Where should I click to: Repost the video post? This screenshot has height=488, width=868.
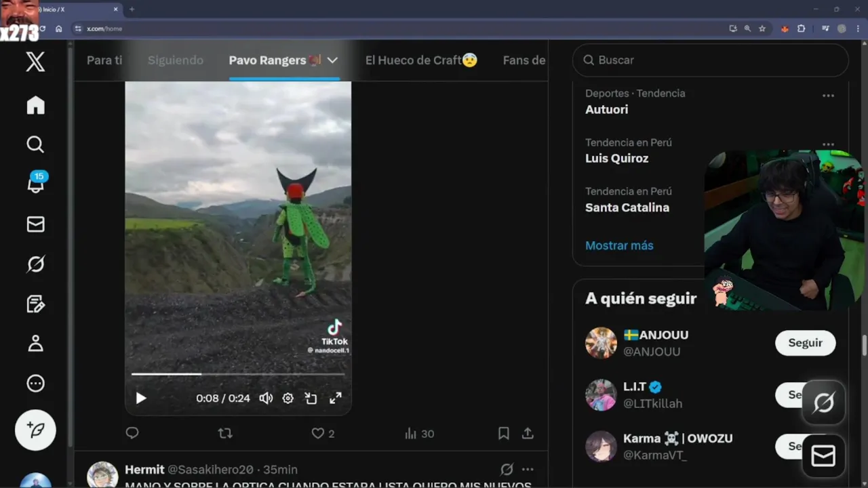point(225,433)
